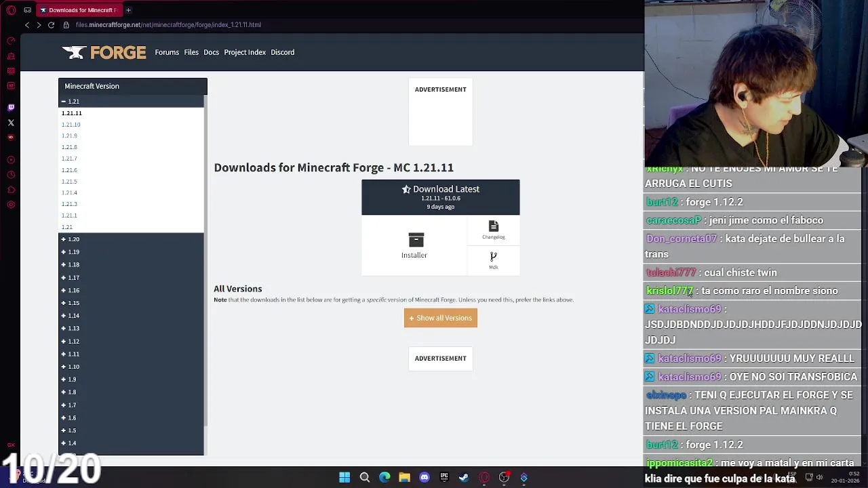Open the Forums menu item

pos(167,52)
